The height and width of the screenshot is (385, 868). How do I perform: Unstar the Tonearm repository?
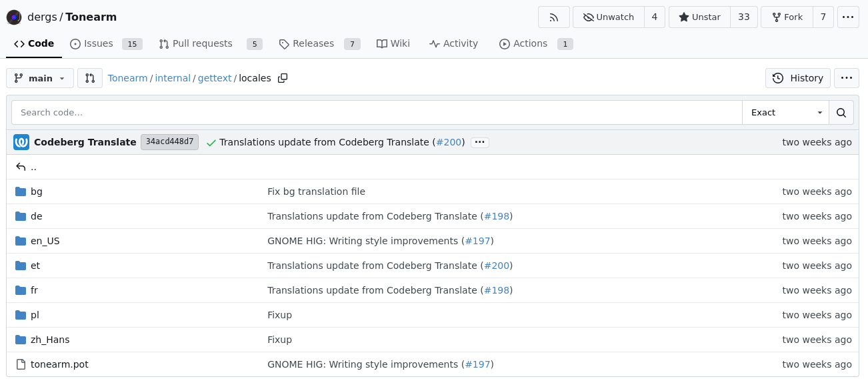[699, 17]
